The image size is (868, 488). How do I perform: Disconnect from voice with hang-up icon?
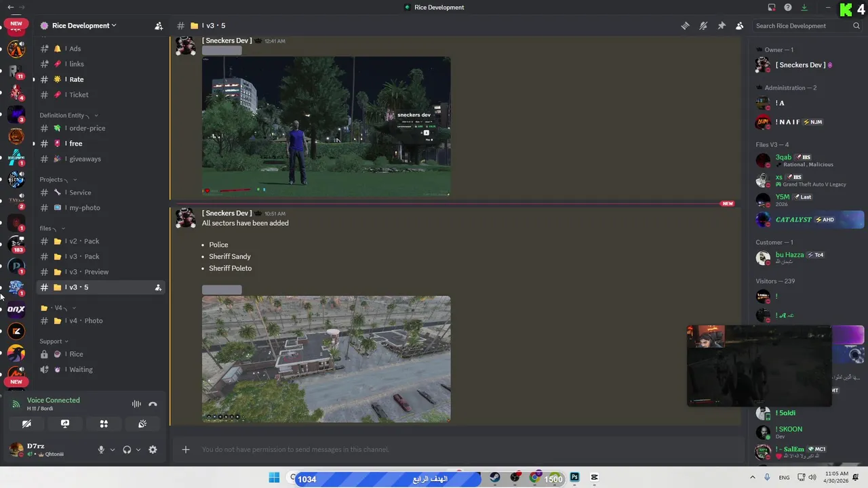pos(153,404)
